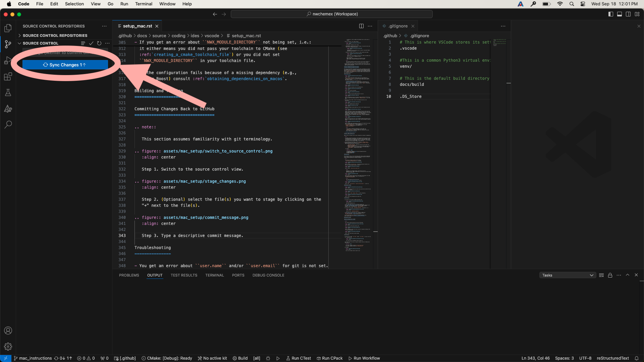Maximize the panel size with chevron

click(628, 275)
